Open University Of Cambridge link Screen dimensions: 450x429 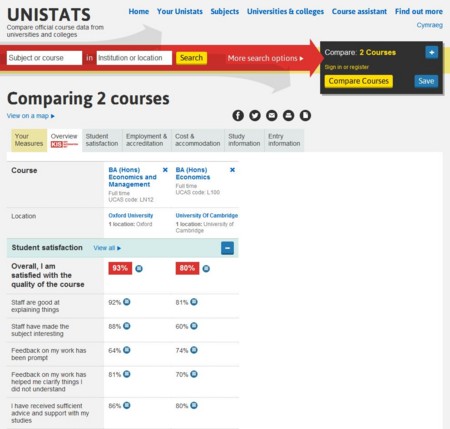coord(207,216)
